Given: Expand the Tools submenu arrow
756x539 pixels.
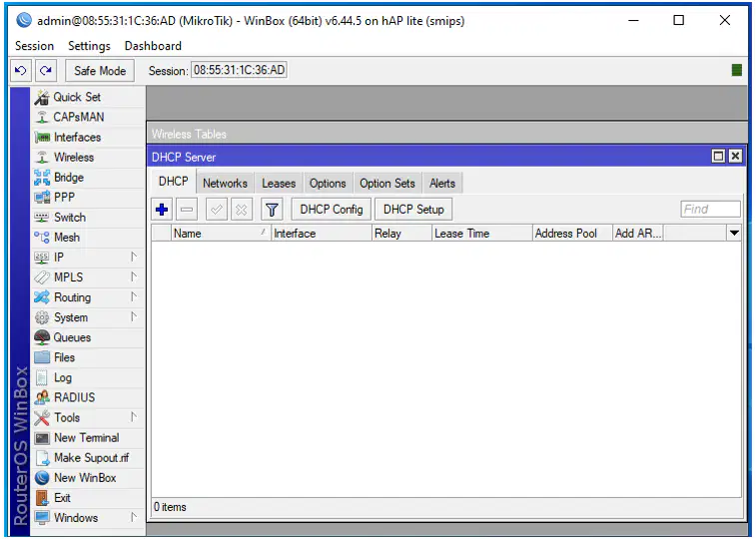Looking at the screenshot, I should tap(134, 417).
